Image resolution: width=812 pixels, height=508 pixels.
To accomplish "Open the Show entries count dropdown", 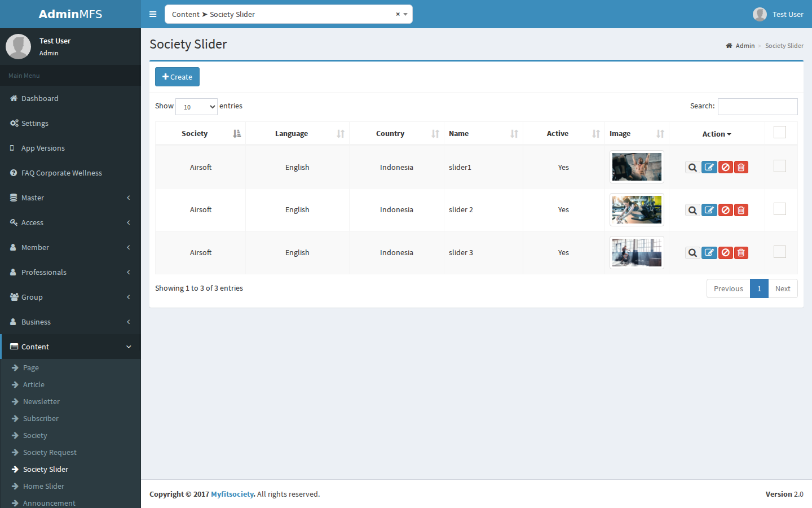I will pyautogui.click(x=196, y=107).
